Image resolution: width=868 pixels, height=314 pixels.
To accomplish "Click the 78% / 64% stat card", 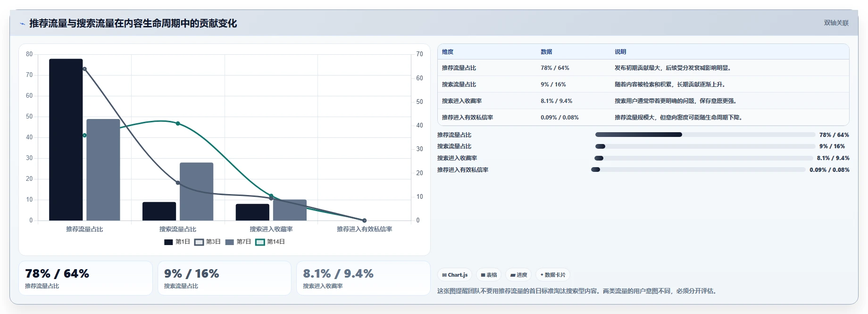I will pyautogui.click(x=85, y=278).
